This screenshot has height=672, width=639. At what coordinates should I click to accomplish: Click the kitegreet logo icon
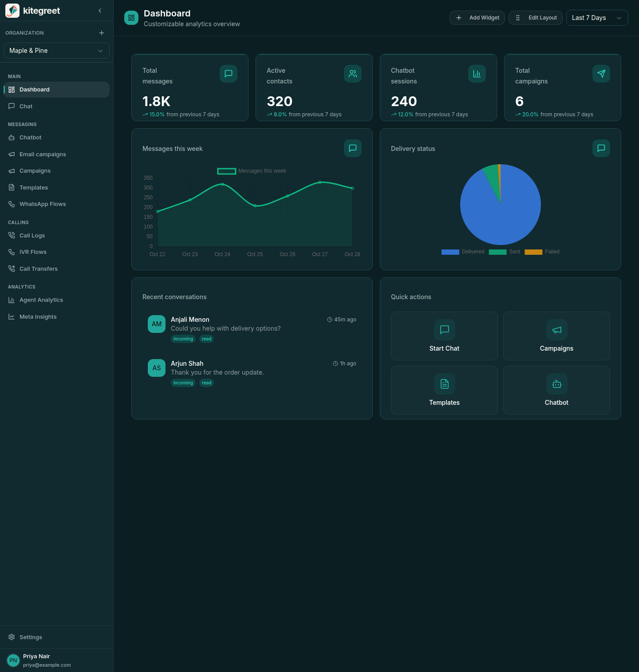click(x=12, y=11)
